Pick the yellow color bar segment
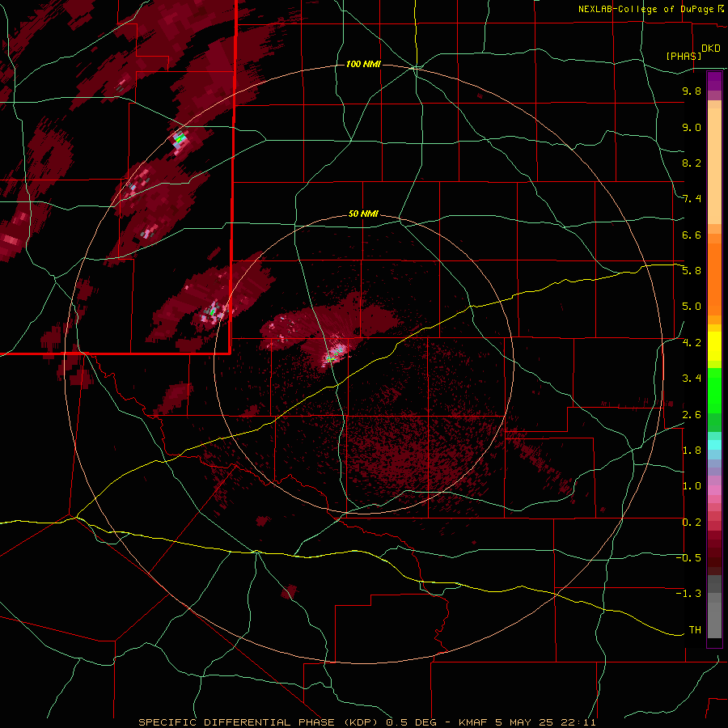728x728 pixels. pos(714,346)
